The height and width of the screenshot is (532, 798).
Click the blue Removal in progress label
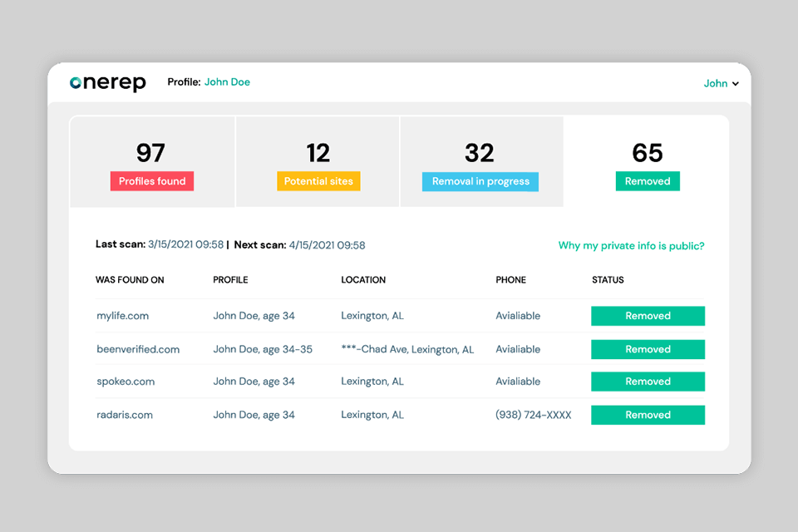(x=480, y=182)
